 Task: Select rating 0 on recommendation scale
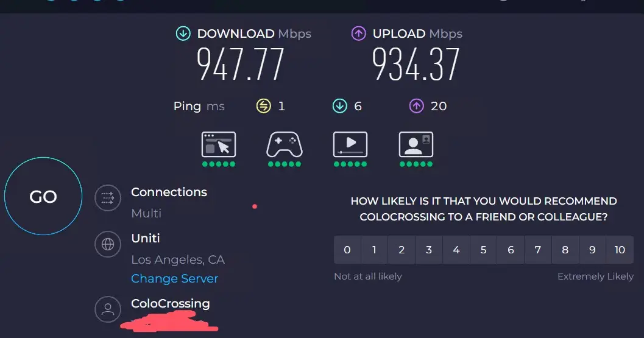pyautogui.click(x=347, y=250)
